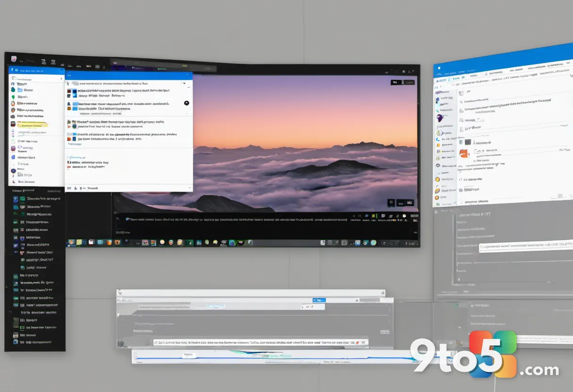
Task: Click the dark gray square thumbnail in the right window
Action: pyautogui.click(x=467, y=142)
